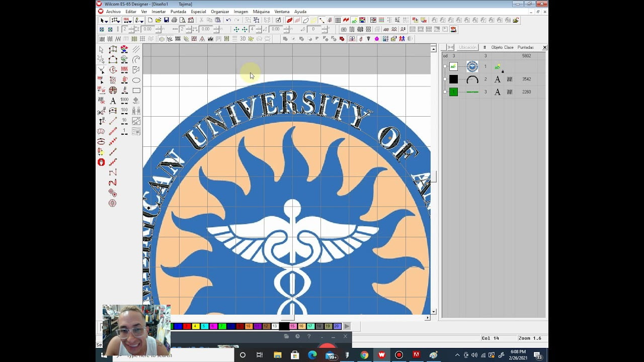Click the stitch count 3542
The width and height of the screenshot is (644, 362).
[x=527, y=79]
